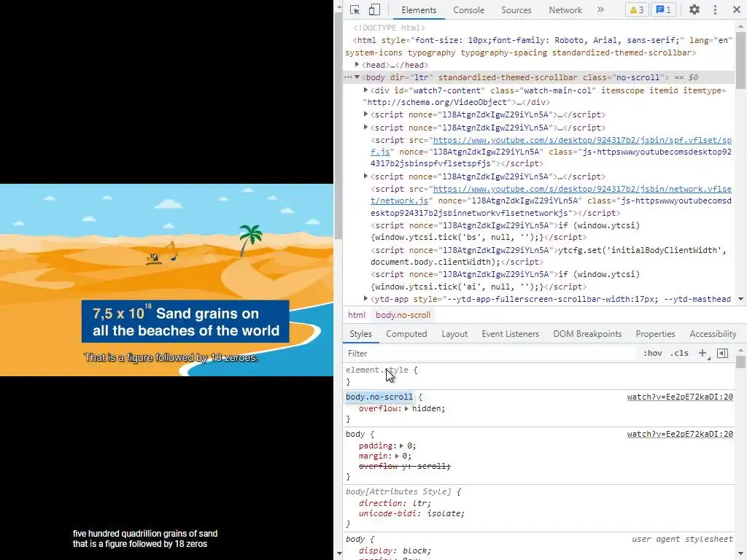Click the Styles pane scrollbar thumb
This screenshot has height=560, width=747.
740,362
